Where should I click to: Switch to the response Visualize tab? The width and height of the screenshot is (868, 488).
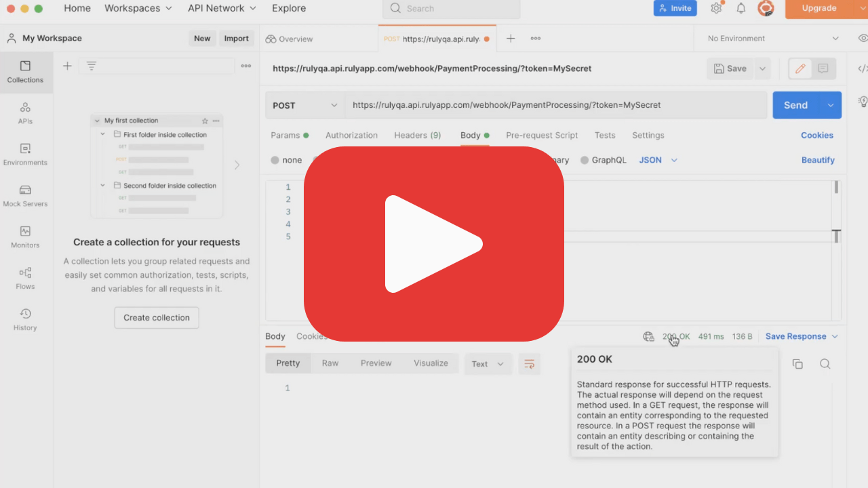click(431, 363)
